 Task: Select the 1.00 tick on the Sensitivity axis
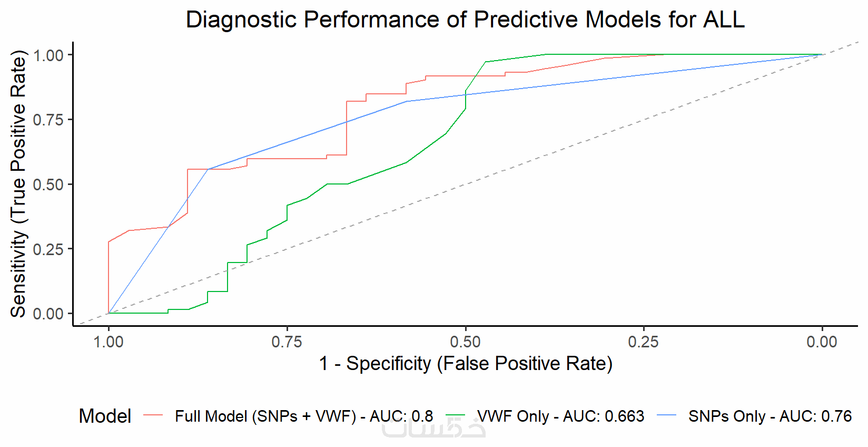pyautogui.click(x=48, y=55)
